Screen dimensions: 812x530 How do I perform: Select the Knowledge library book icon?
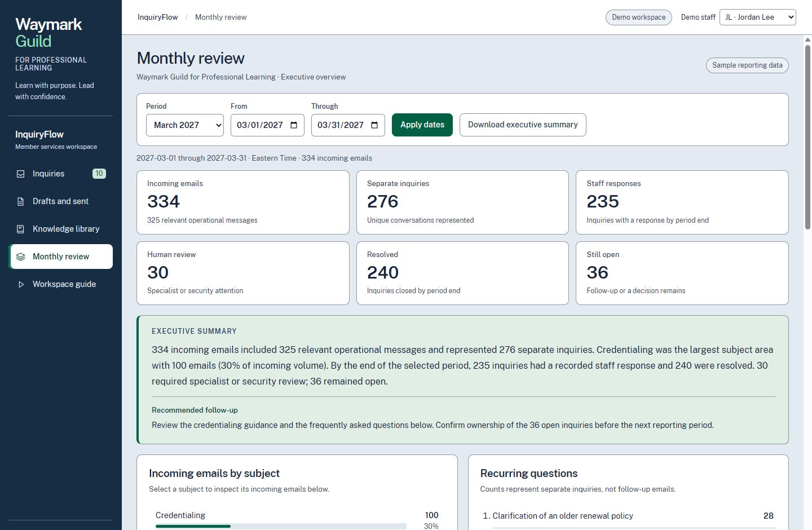point(21,229)
